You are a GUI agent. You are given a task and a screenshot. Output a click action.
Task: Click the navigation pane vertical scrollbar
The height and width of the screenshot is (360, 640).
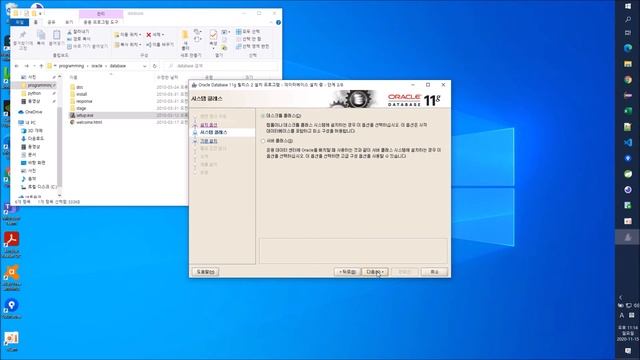[x=60, y=147]
